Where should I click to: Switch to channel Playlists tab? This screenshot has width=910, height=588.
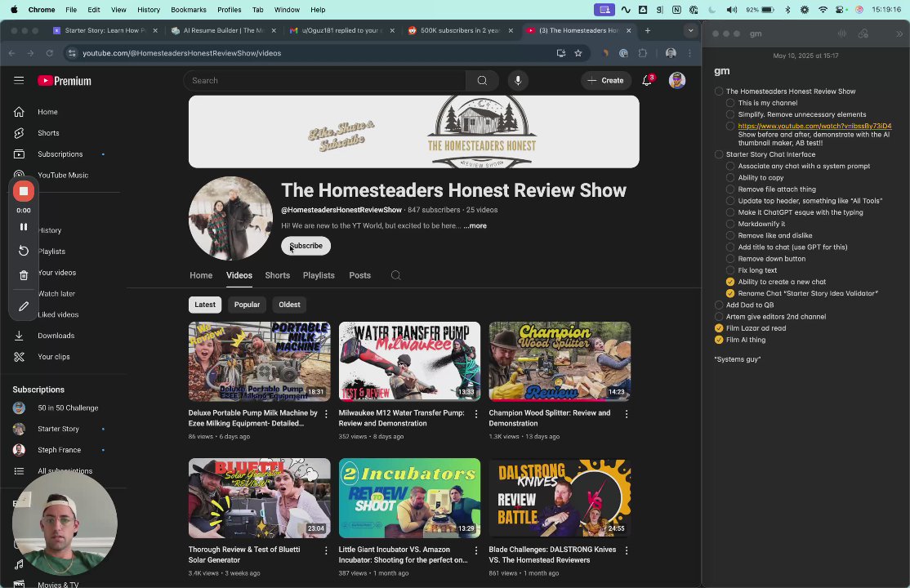point(319,275)
